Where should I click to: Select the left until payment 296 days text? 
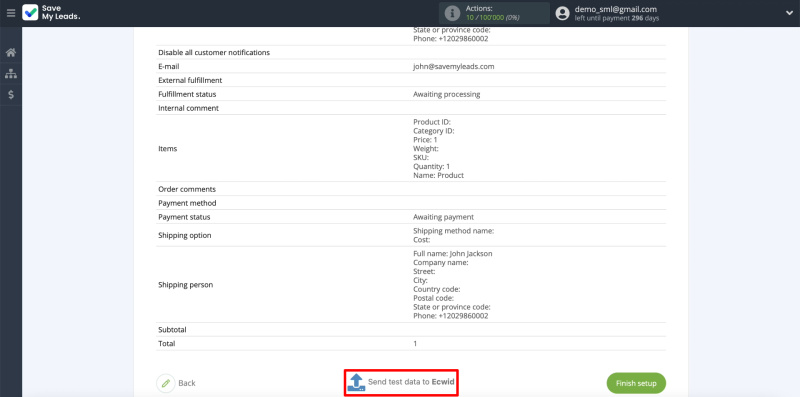(617, 18)
